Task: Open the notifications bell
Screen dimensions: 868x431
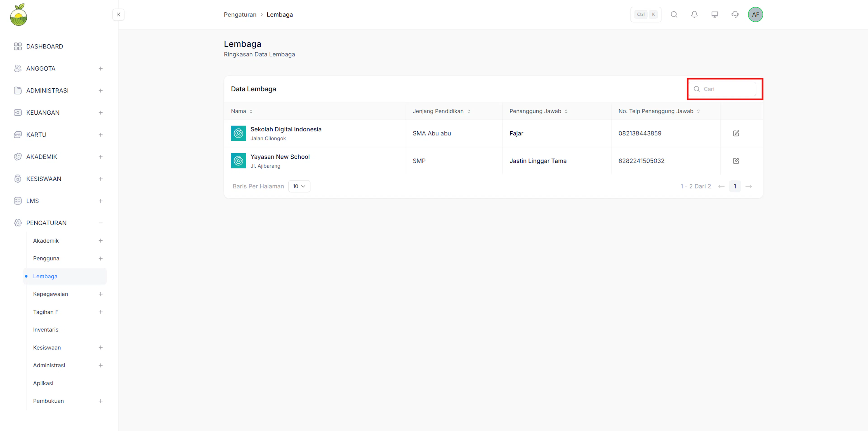Action: click(694, 14)
